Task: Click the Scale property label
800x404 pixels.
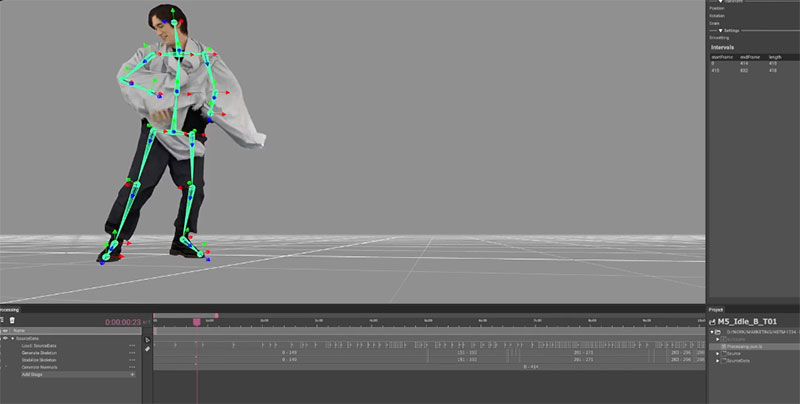Action: point(714,23)
